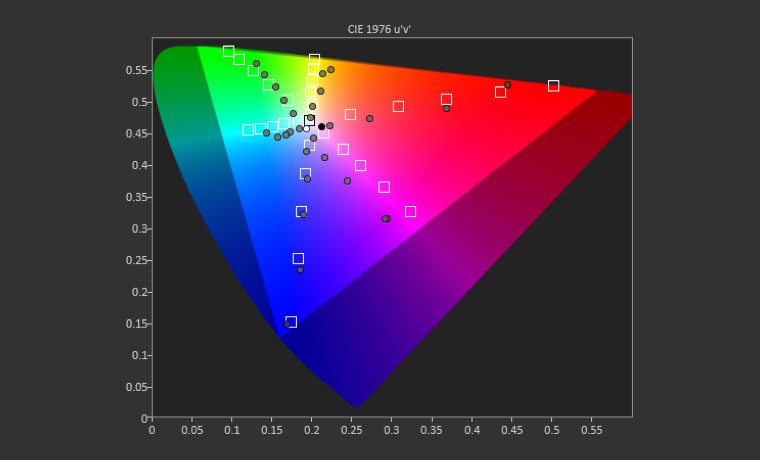Select the green primary target square at the chart's top-left tip
This screenshot has width=760, height=460.
click(x=228, y=51)
